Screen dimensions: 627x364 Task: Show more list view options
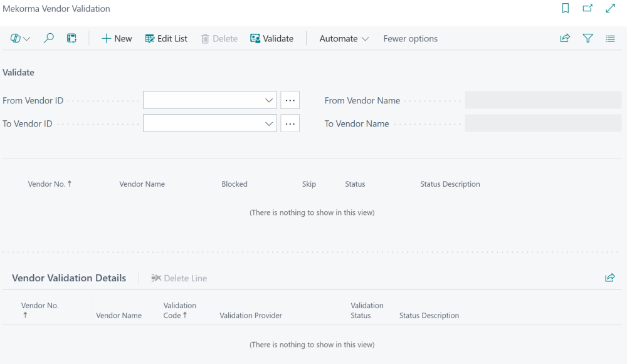pyautogui.click(x=610, y=38)
